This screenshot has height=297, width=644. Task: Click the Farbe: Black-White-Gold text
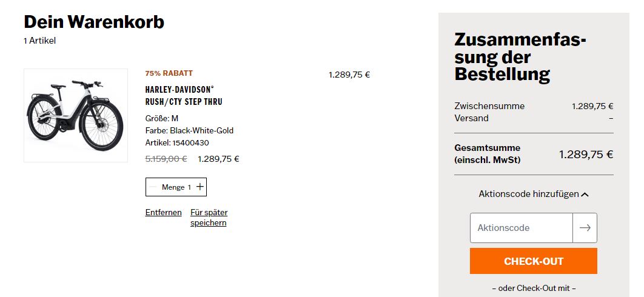pos(189,130)
